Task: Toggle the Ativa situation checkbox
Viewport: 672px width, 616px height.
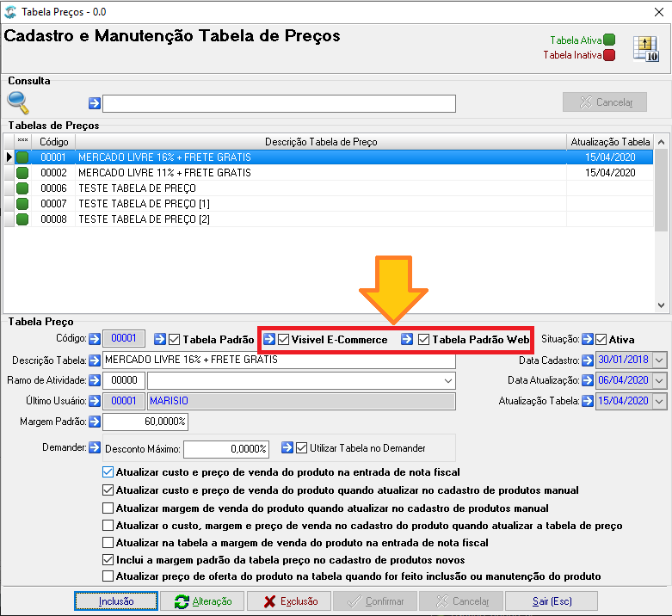Action: [601, 340]
